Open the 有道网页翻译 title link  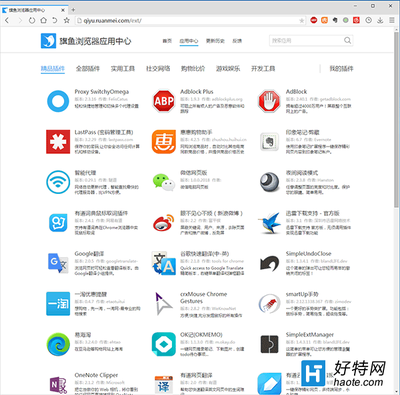(x=196, y=375)
